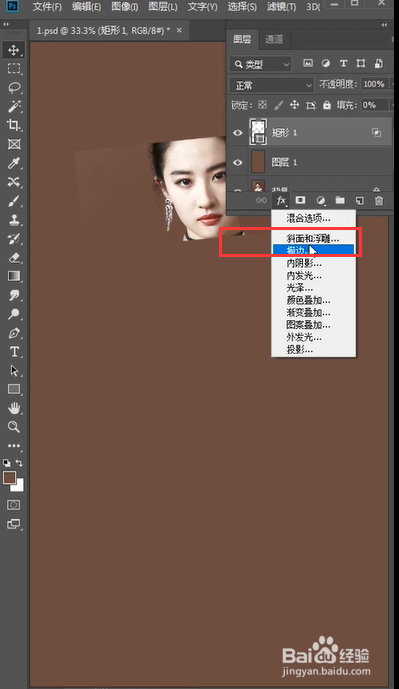Viewport: 399px width, 689px height.
Task: Select the Hand tool
Action: pos(14,408)
